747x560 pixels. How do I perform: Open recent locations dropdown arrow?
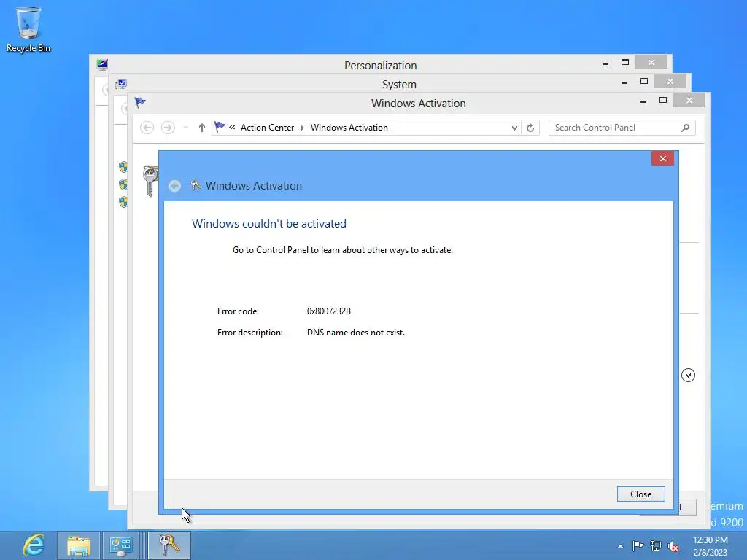point(186,128)
